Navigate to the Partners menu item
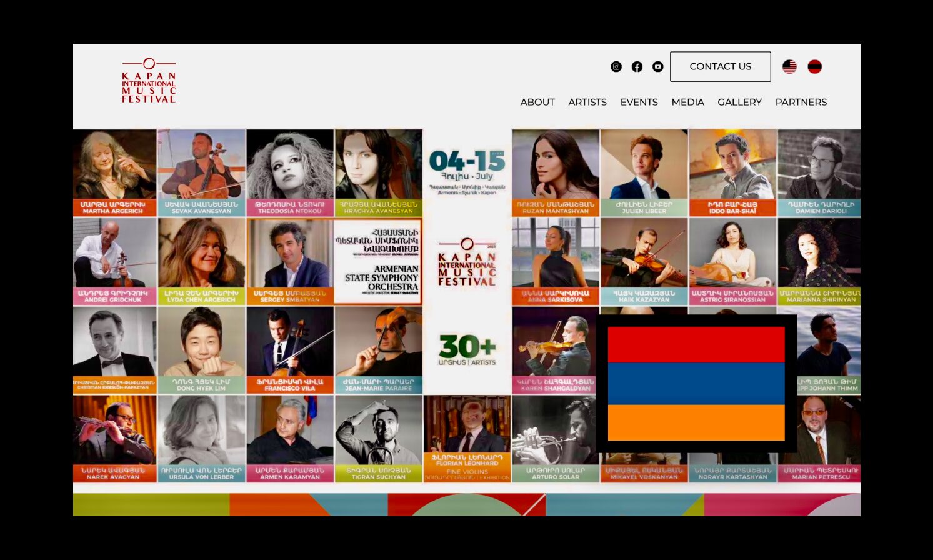The width and height of the screenshot is (933, 560). click(801, 102)
